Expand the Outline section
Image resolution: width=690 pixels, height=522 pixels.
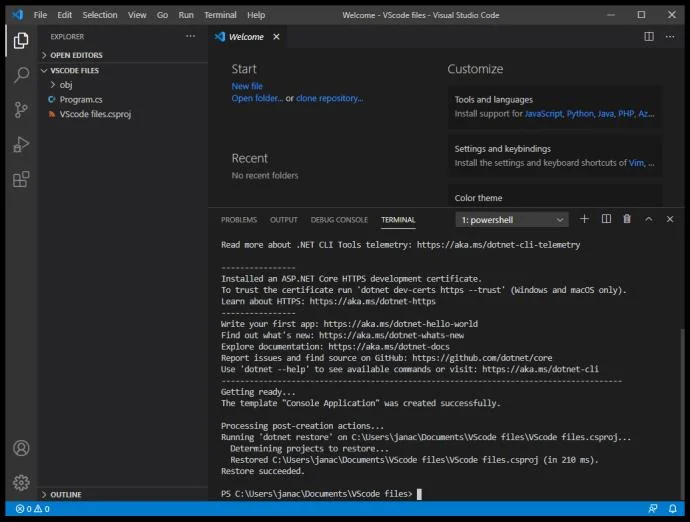pyautogui.click(x=123, y=494)
